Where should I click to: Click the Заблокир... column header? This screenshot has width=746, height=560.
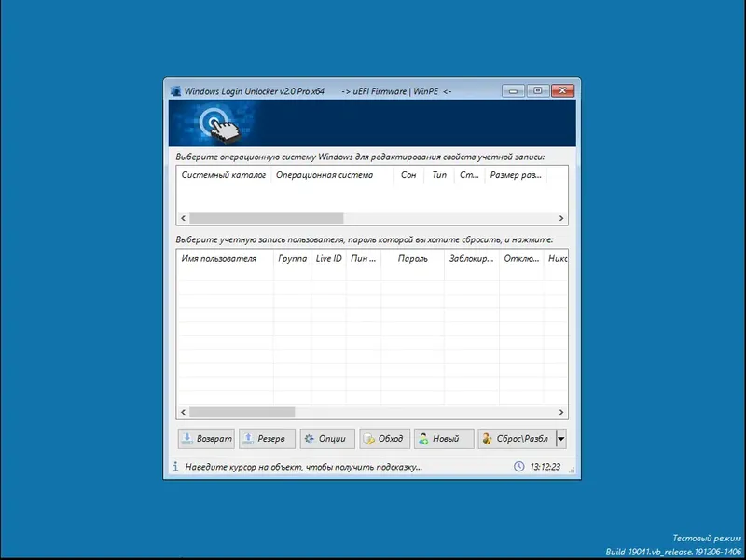pos(472,259)
